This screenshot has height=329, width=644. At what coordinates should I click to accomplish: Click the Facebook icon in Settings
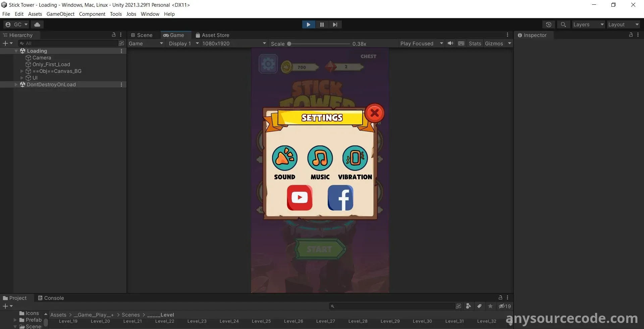click(x=340, y=198)
